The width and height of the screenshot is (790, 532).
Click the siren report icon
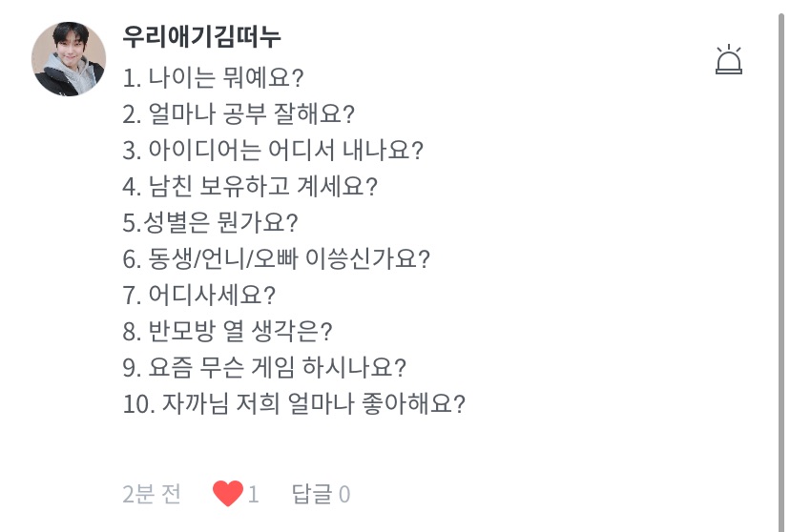[729, 60]
